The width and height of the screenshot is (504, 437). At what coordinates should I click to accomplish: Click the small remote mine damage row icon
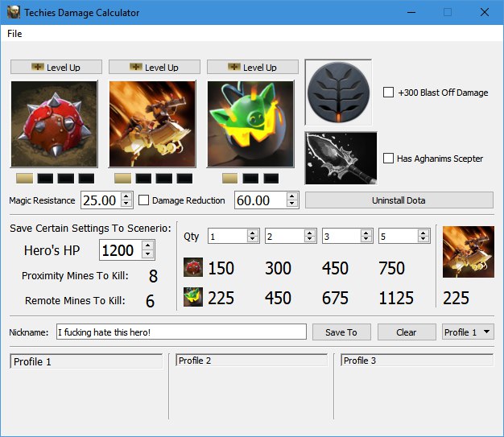192,298
